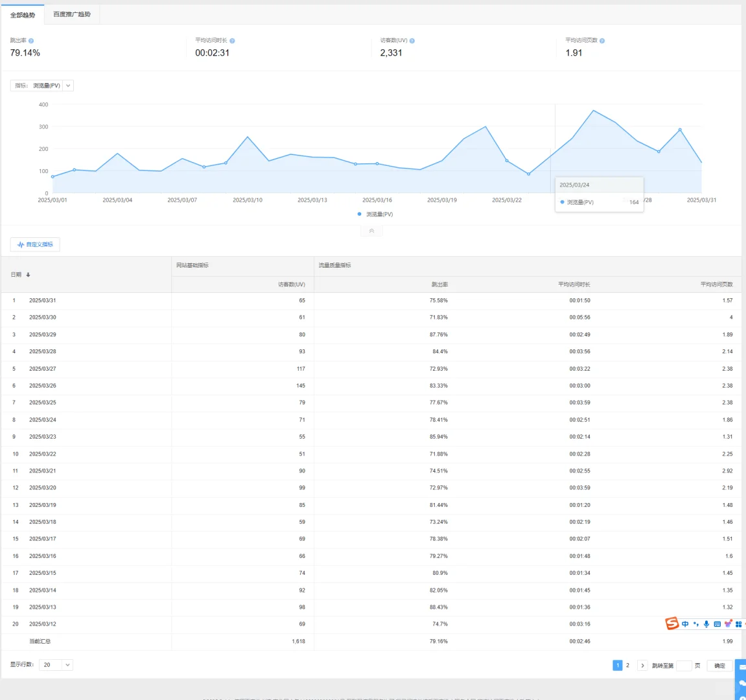Toggle Chinese input mode 中 icon
Image resolution: width=746 pixels, height=700 pixels.
(685, 624)
